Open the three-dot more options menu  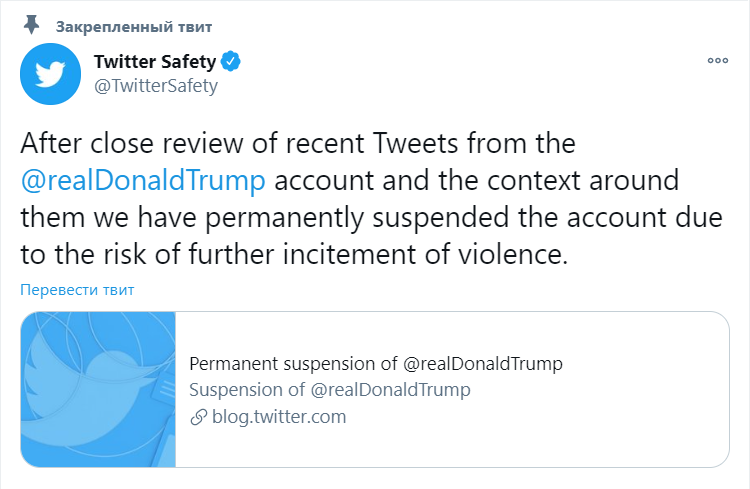pyautogui.click(x=717, y=62)
